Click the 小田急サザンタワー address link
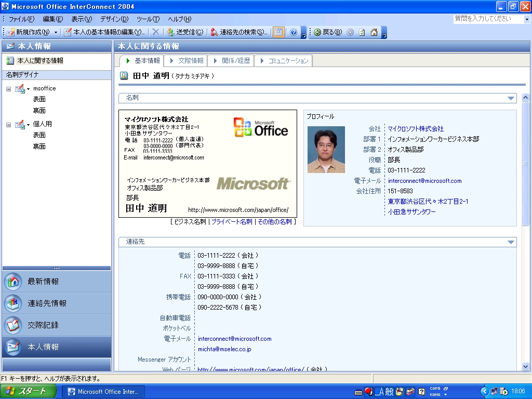This screenshot has height=399, width=532. click(411, 212)
